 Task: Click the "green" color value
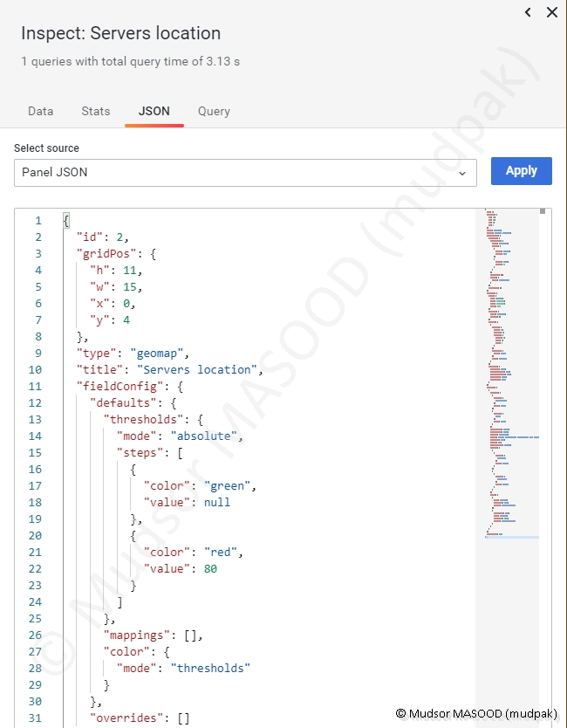[230, 485]
